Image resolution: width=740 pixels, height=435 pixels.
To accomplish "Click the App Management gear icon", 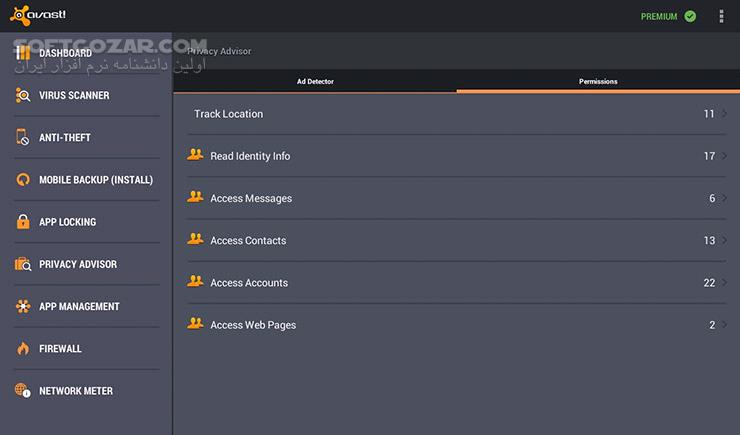I will tap(23, 306).
